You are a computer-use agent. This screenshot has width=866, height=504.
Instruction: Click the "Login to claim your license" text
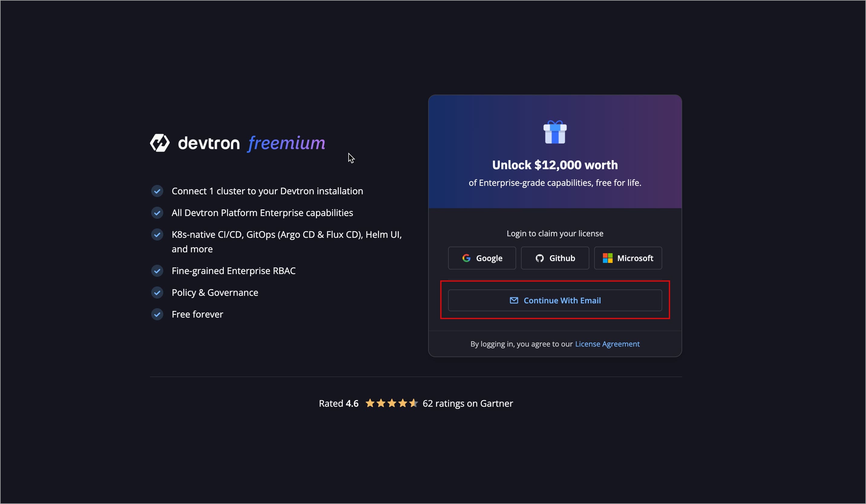coord(555,234)
